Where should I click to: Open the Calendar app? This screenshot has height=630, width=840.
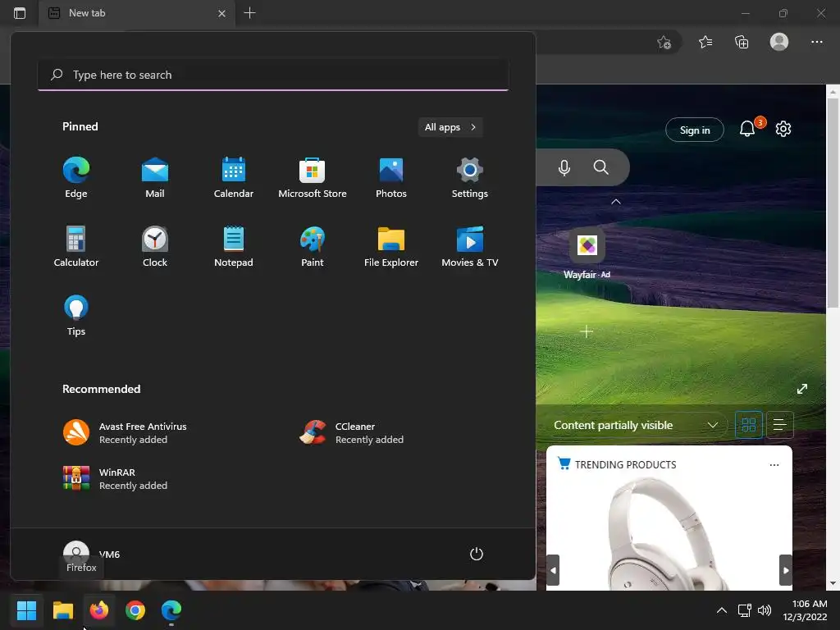[x=234, y=178]
